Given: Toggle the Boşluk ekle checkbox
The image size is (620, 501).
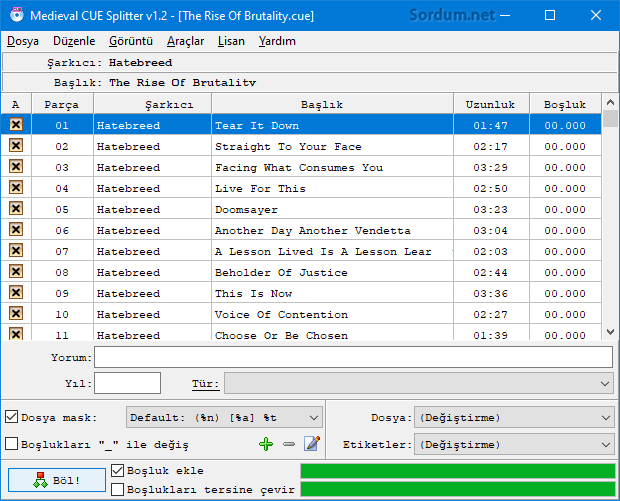Looking at the screenshot, I should 117,470.
